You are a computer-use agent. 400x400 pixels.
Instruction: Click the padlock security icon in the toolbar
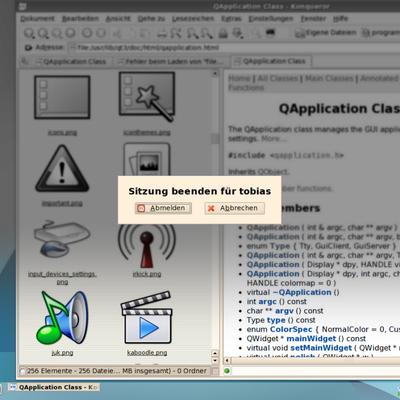coord(223,33)
